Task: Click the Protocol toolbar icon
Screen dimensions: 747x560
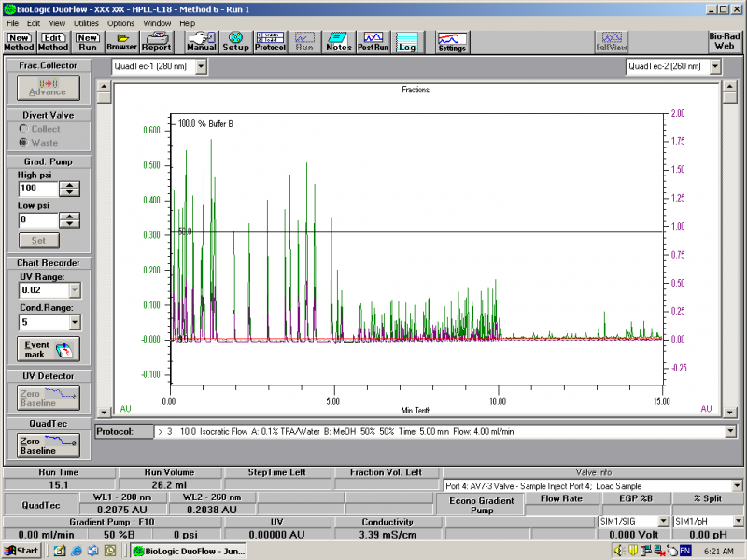Action: tap(271, 42)
